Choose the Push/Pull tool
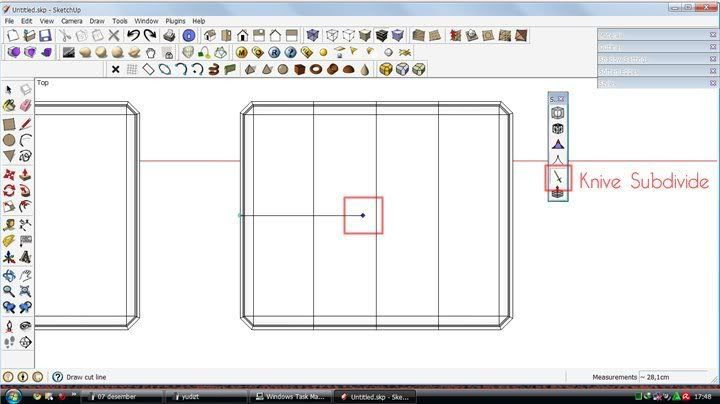Image resolution: width=720 pixels, height=404 pixels. [25, 174]
